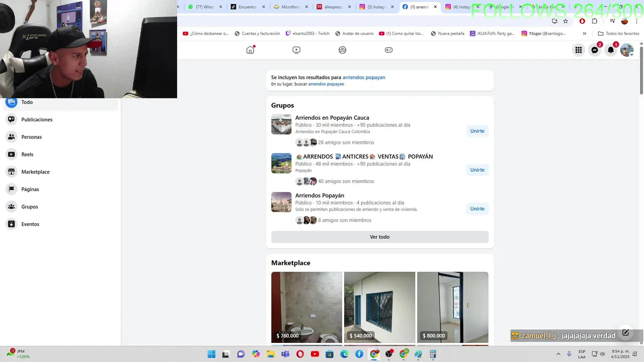Select the Grupos filter in sidebar
The width and height of the screenshot is (644, 362).
coord(61,207)
